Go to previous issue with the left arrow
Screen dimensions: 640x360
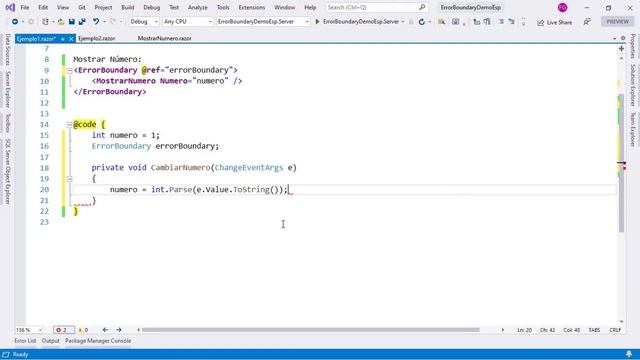[x=105, y=330]
